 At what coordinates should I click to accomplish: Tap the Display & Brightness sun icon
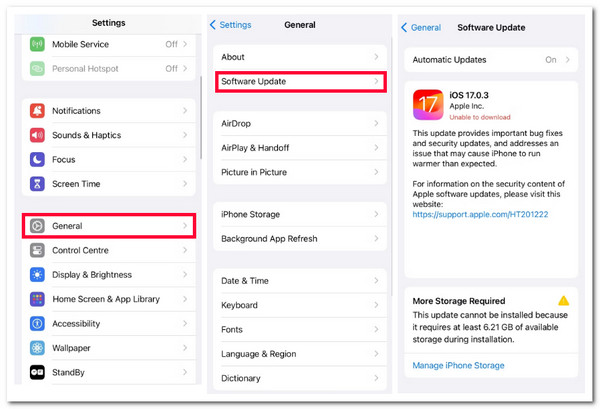pyautogui.click(x=37, y=275)
